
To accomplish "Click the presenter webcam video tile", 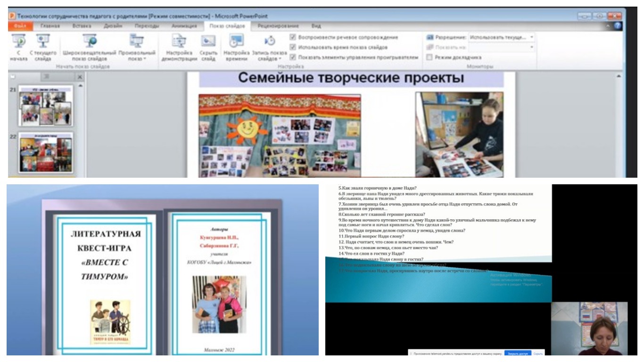I will click(x=589, y=329).
